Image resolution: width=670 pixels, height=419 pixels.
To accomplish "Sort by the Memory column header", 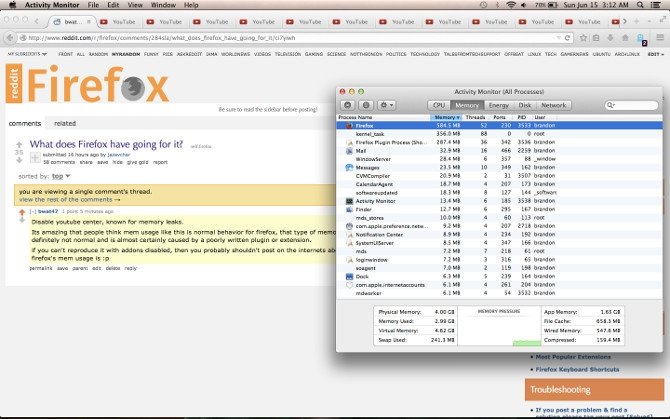I will click(x=447, y=117).
